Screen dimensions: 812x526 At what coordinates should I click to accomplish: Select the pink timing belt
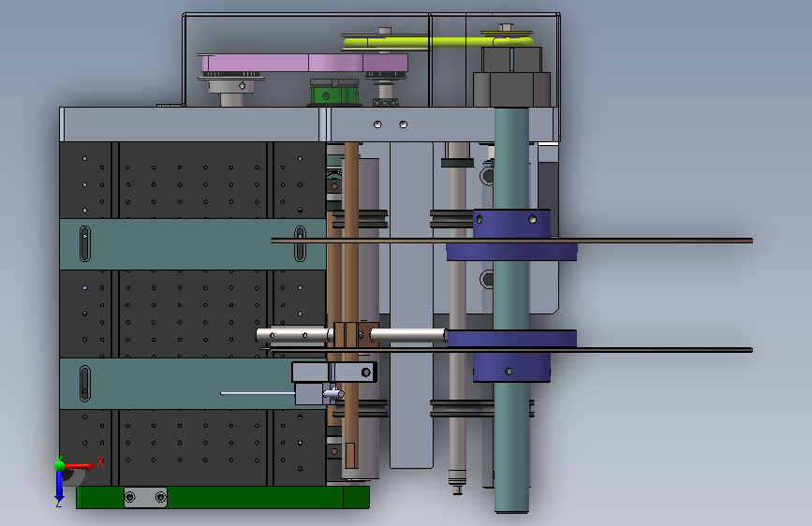tap(305, 63)
